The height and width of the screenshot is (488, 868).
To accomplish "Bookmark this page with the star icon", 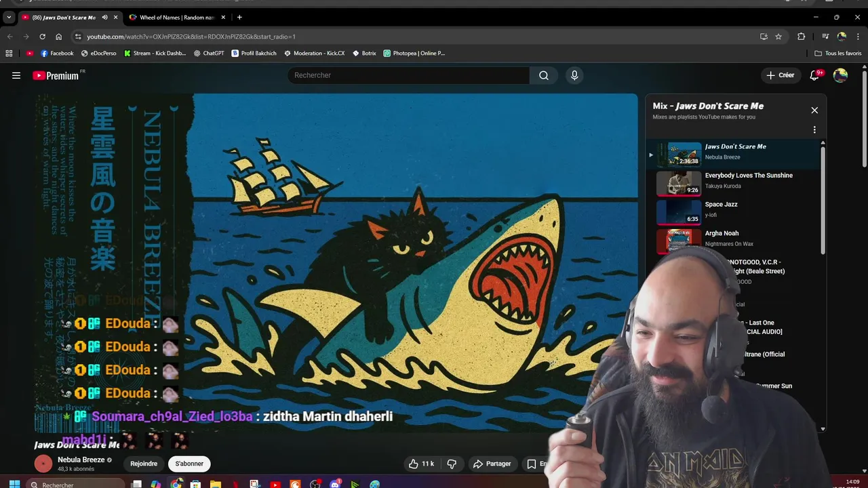I will click(x=778, y=37).
